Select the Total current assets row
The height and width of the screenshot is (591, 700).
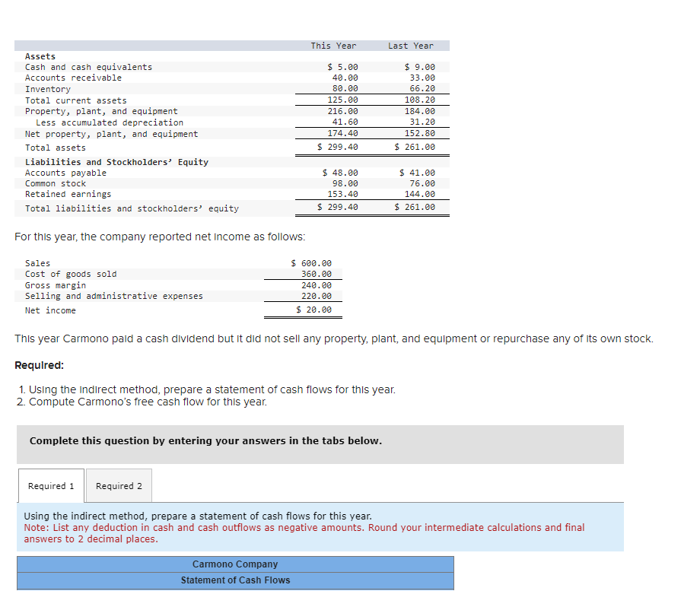tap(73, 100)
